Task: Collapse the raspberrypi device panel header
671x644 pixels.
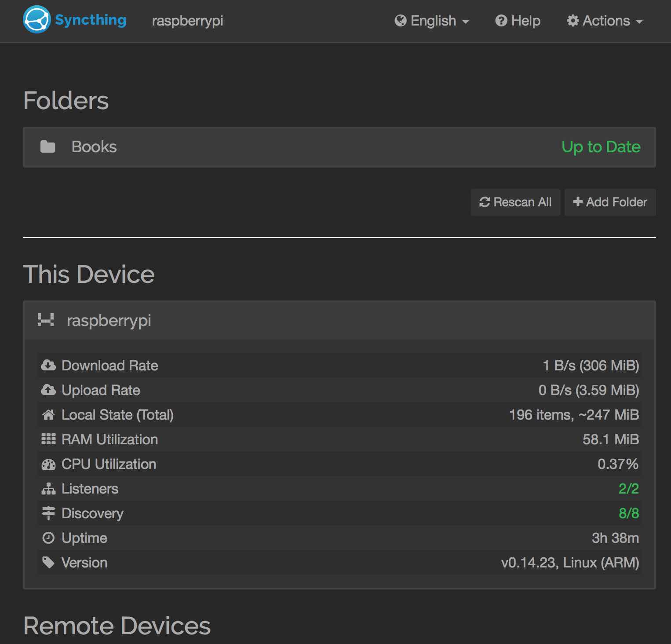Action: click(339, 320)
